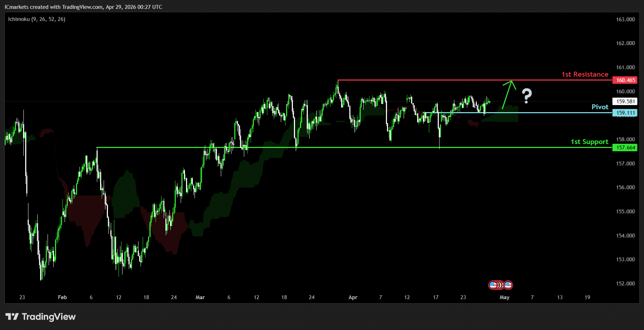
Task: Open the Ichimoku (9, 26, 52, 26) indicator legend
Action: point(37,19)
